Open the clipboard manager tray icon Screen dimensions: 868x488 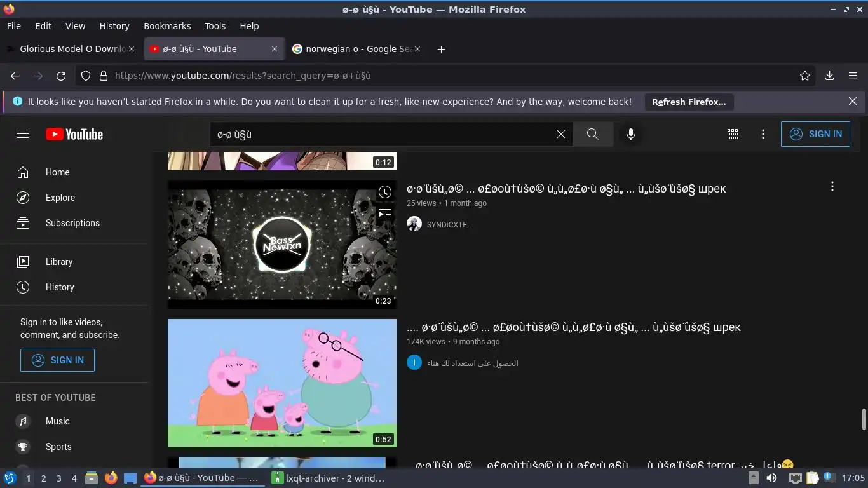(813, 478)
